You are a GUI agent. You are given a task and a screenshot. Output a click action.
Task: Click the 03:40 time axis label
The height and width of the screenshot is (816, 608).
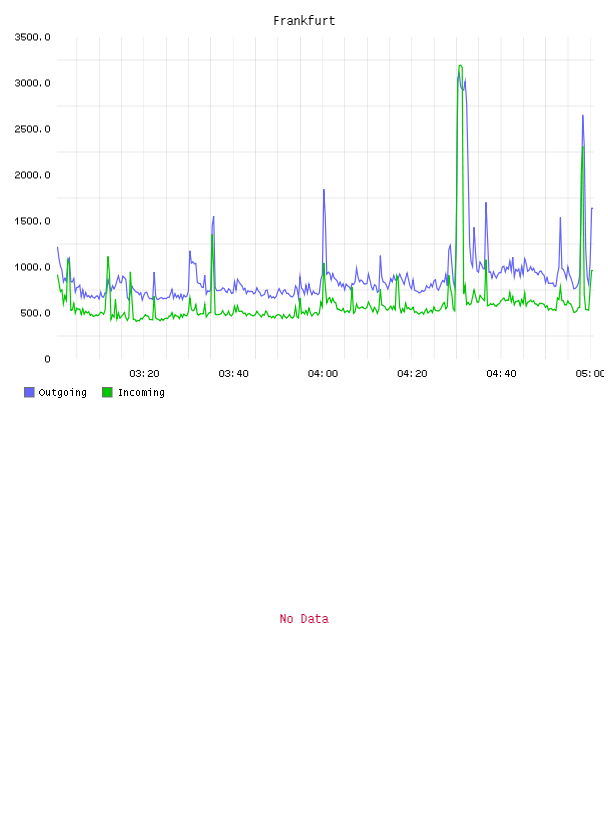233,374
